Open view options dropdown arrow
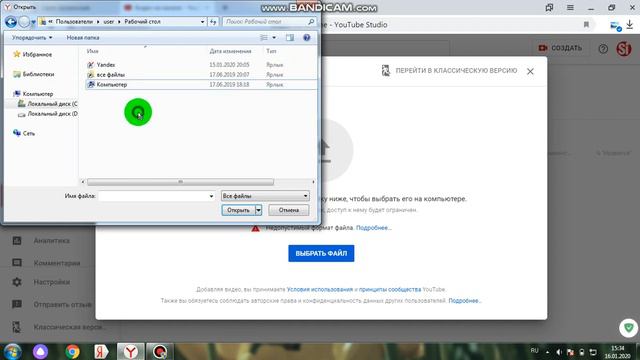 pos(274,38)
